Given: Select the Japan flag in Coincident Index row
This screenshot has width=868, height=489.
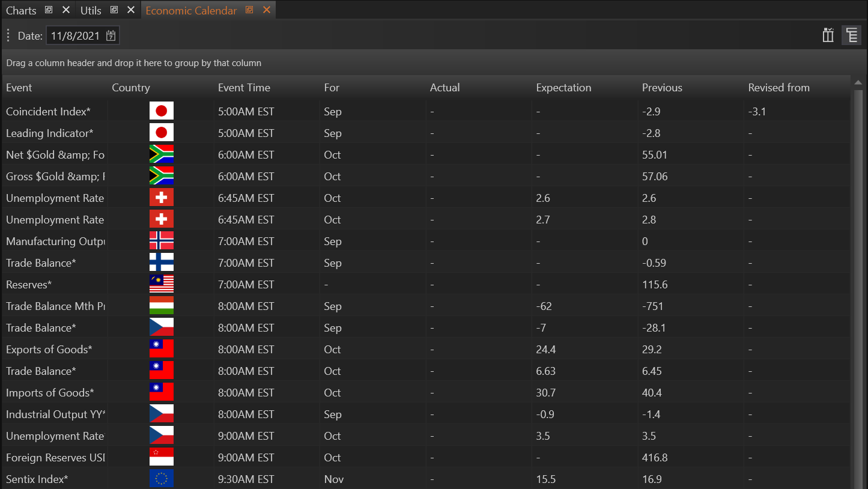Looking at the screenshot, I should click(161, 111).
